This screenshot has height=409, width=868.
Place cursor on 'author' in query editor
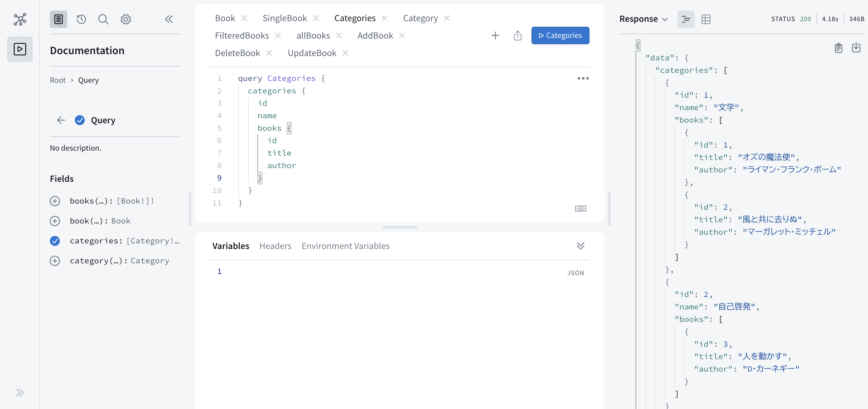pyautogui.click(x=282, y=166)
